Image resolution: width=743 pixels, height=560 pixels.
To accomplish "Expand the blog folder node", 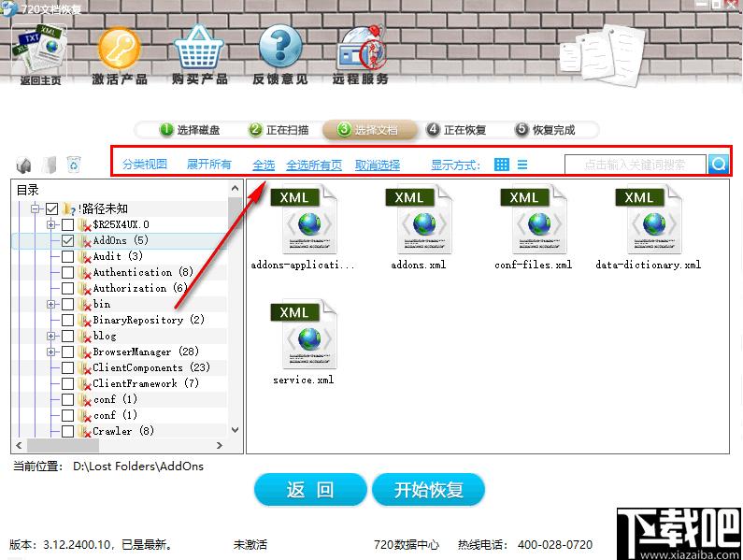I will click(x=51, y=336).
